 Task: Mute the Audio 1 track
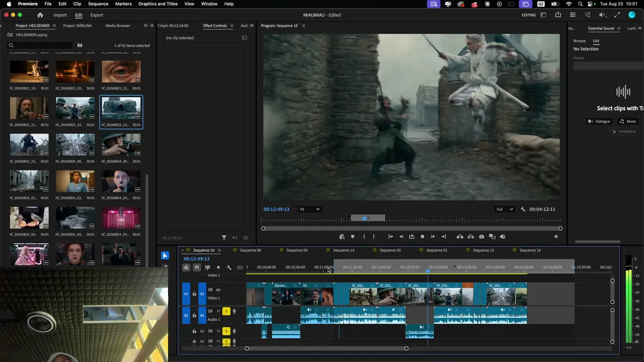(218, 312)
